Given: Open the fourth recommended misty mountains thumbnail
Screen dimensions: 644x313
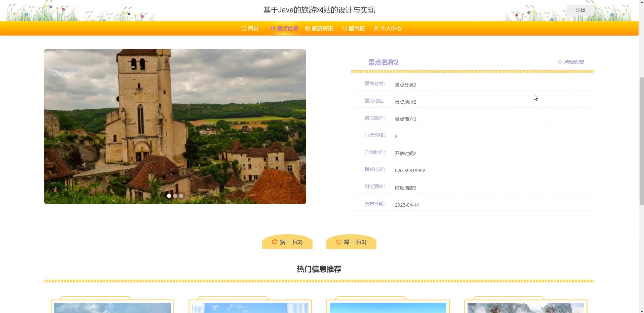Looking at the screenshot, I should click(526, 308).
